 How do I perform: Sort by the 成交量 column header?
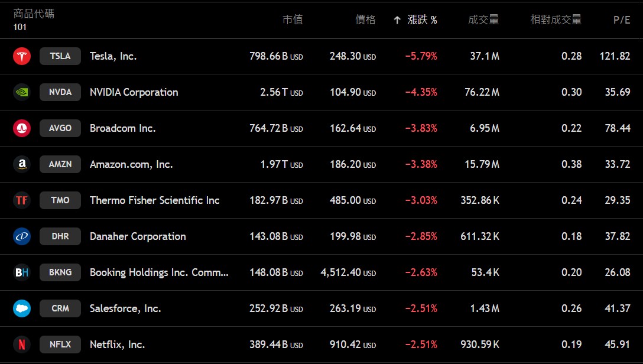point(483,20)
